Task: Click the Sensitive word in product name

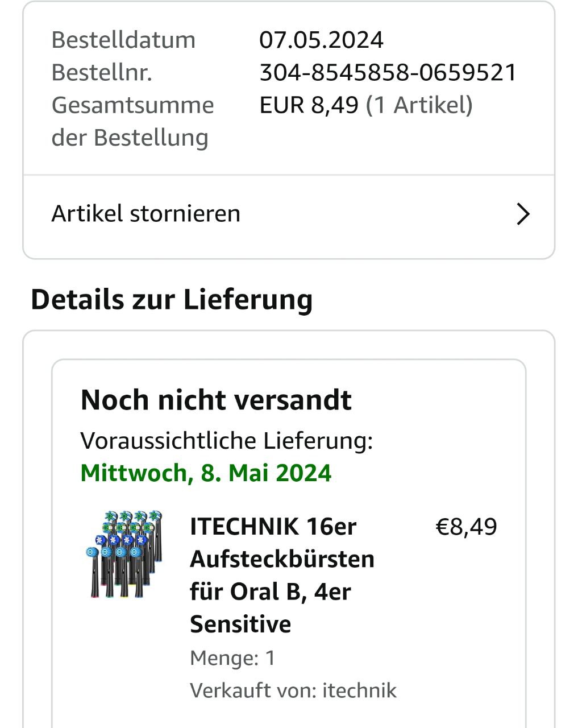Action: click(240, 624)
